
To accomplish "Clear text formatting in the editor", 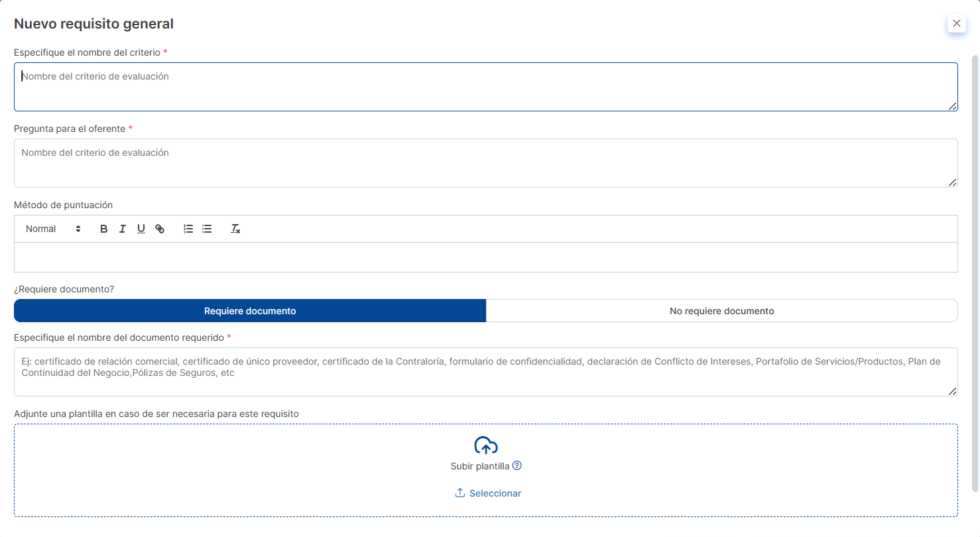I will pos(235,229).
